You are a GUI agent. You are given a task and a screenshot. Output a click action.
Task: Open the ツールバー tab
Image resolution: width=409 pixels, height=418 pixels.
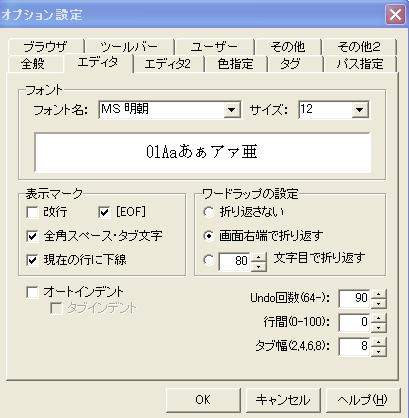click(x=129, y=47)
